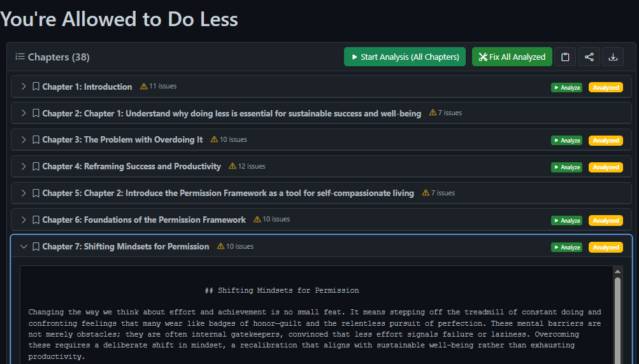
Task: Click bookmark icon for Chapter 3
Action: pos(36,140)
